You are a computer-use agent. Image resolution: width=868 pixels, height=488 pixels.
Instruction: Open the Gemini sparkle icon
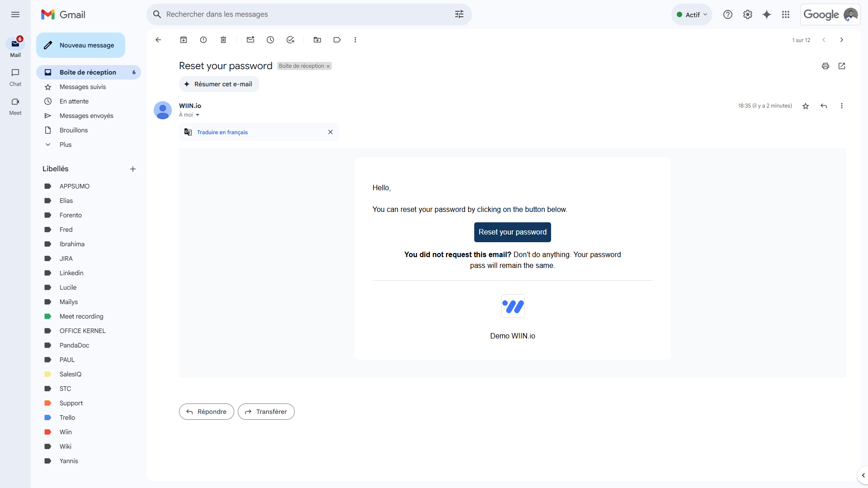(x=767, y=14)
